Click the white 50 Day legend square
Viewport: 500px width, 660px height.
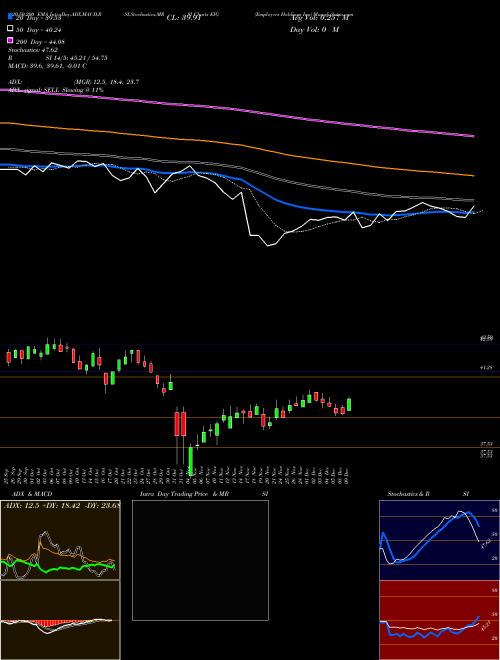coord(10,29)
